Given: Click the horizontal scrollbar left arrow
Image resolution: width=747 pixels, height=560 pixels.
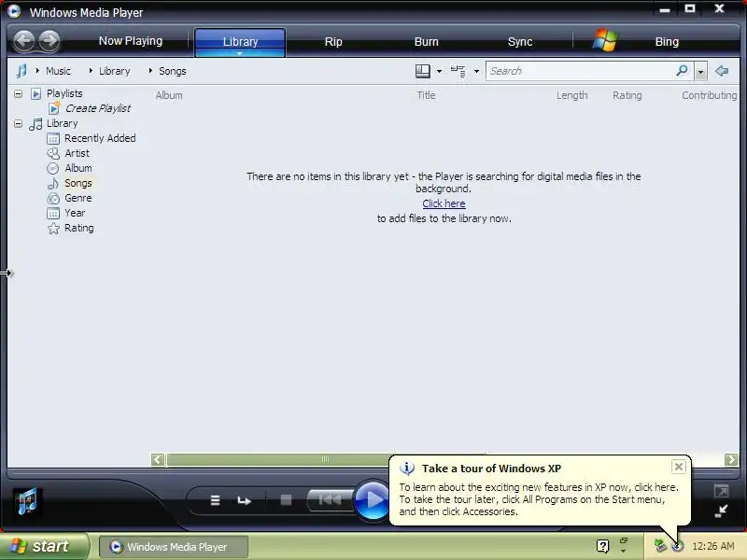Looking at the screenshot, I should coord(158,459).
